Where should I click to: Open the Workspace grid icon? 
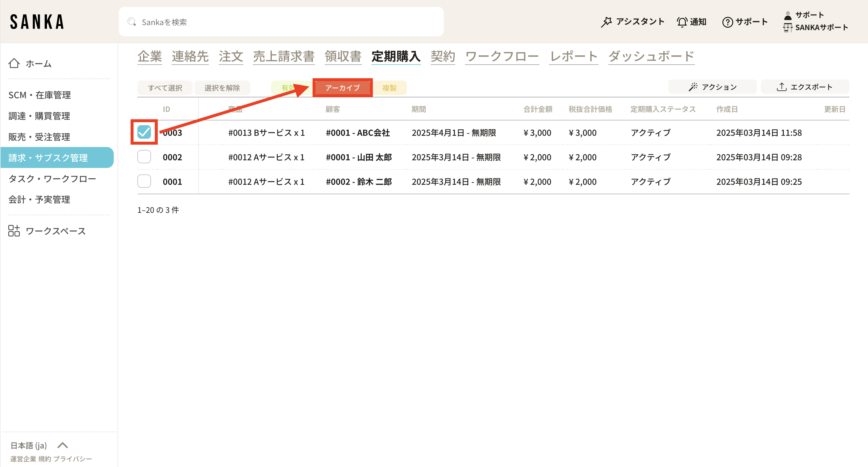click(x=14, y=231)
